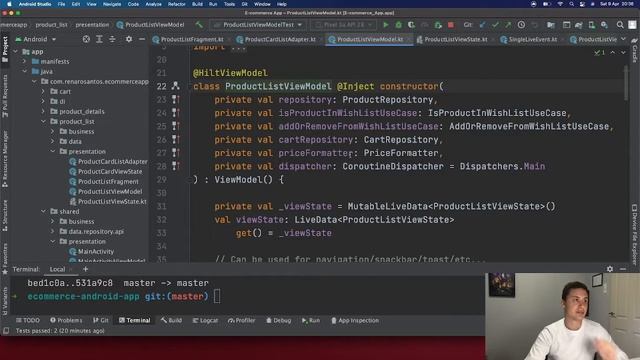Select opened file in Project panel
Screen dimensions: 640x360
pyautogui.click(x=86, y=39)
